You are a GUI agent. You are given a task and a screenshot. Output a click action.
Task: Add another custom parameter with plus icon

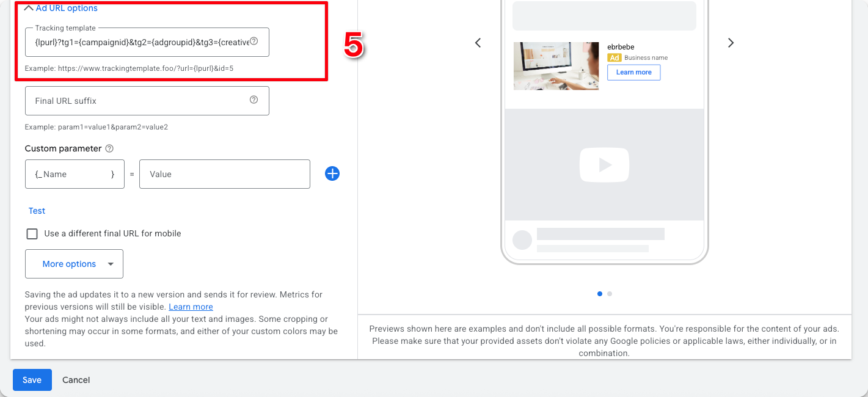[x=332, y=174]
